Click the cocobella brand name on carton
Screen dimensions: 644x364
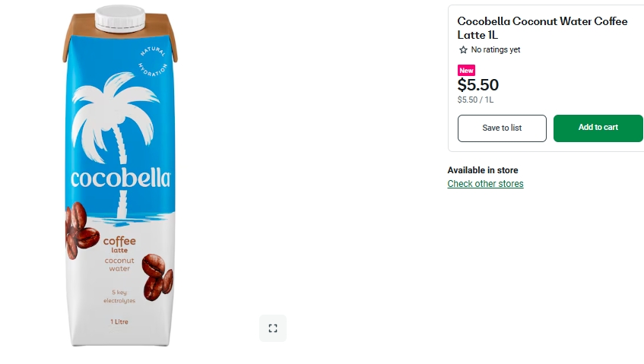120,178
